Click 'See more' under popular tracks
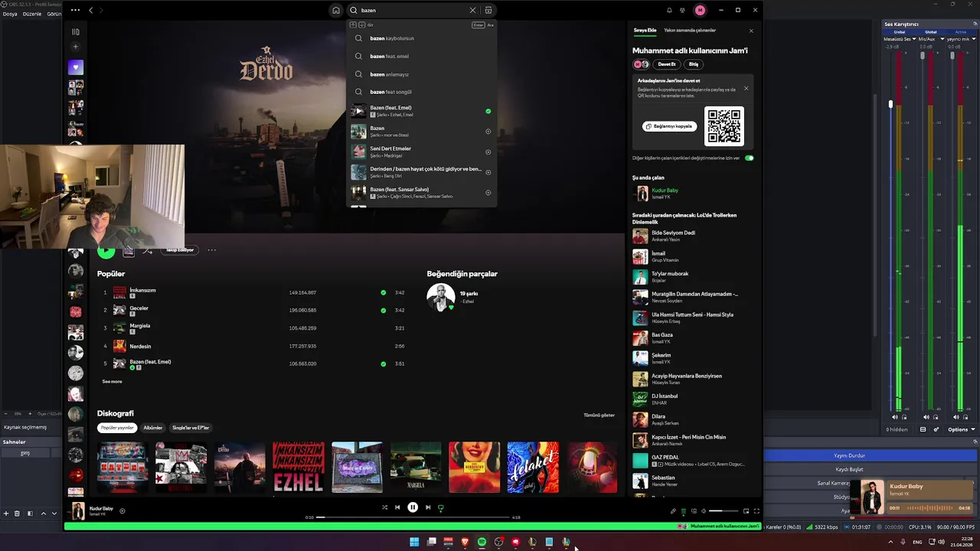980x551 pixels. (112, 381)
